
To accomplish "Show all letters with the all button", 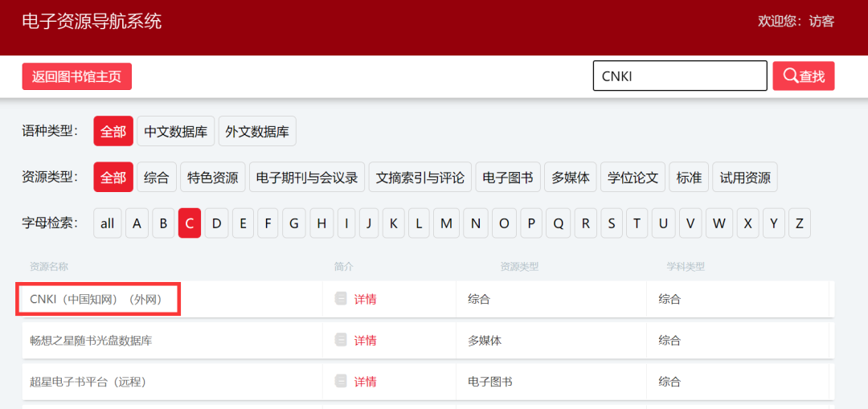I will click(108, 223).
